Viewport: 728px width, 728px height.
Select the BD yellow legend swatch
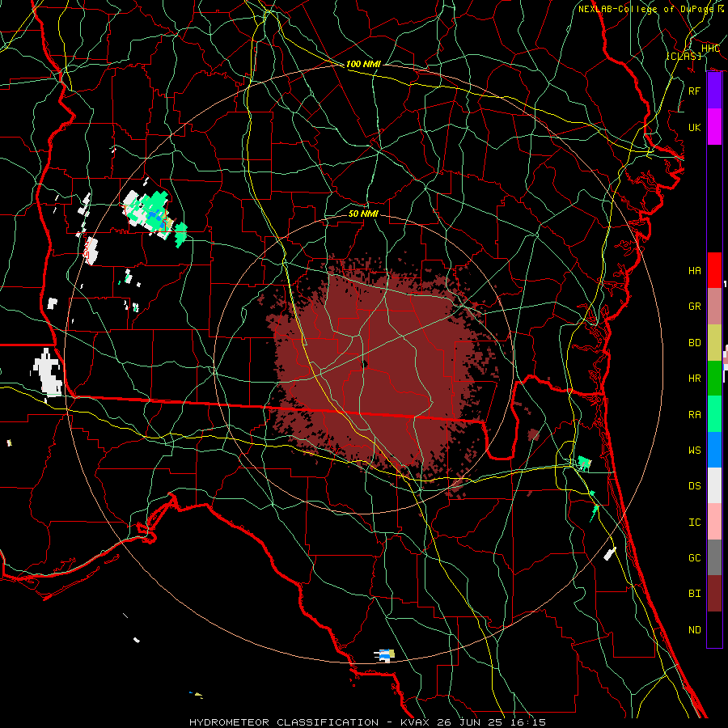pos(714,343)
